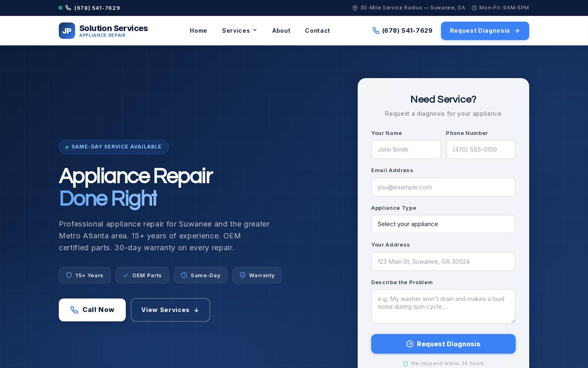Click the top bar phone number link
The image size is (588, 368).
pyautogui.click(x=97, y=8)
